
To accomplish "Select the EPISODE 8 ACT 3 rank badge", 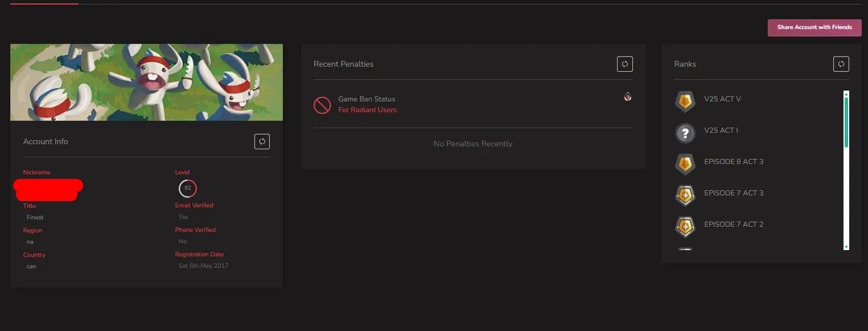I will pos(685,165).
